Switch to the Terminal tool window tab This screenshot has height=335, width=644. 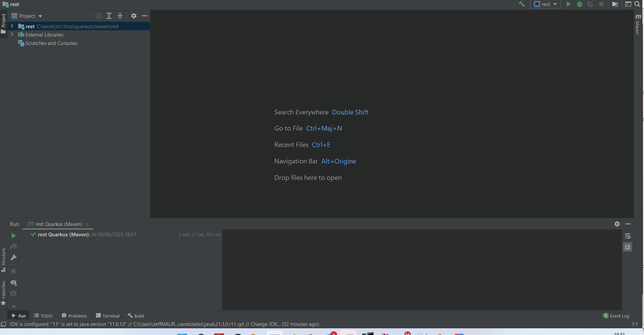click(108, 316)
